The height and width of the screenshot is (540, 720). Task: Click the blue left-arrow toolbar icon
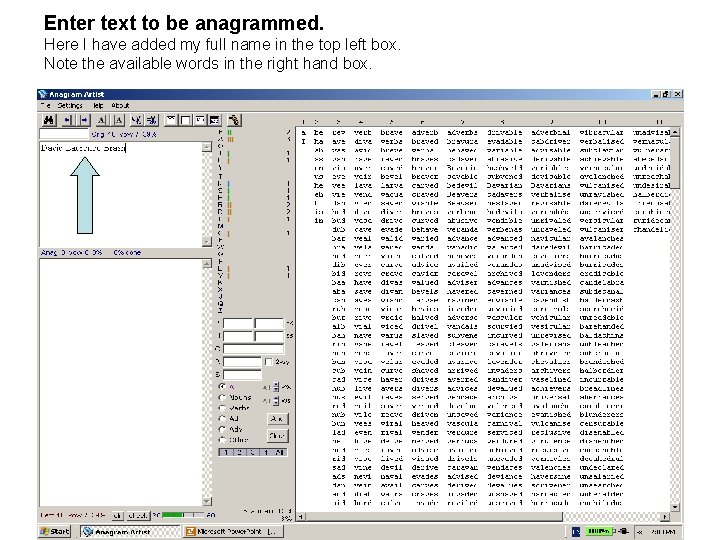(68, 120)
